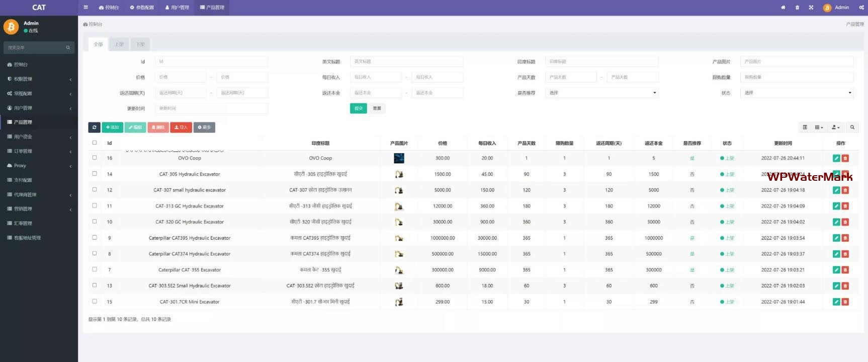Toggle the sidebar hamburger menu icon
Viewport: 868px width, 362px height.
tap(85, 8)
